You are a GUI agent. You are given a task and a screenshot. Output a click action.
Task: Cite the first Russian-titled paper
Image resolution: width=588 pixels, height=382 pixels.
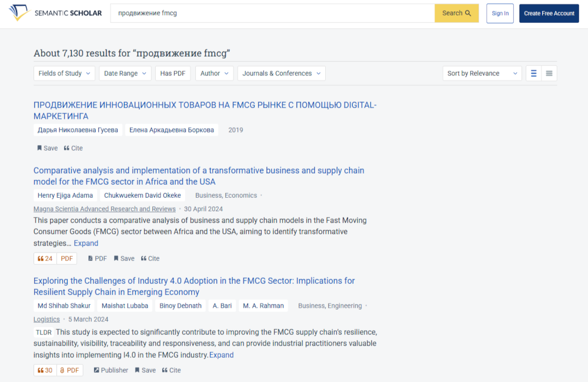(73, 148)
